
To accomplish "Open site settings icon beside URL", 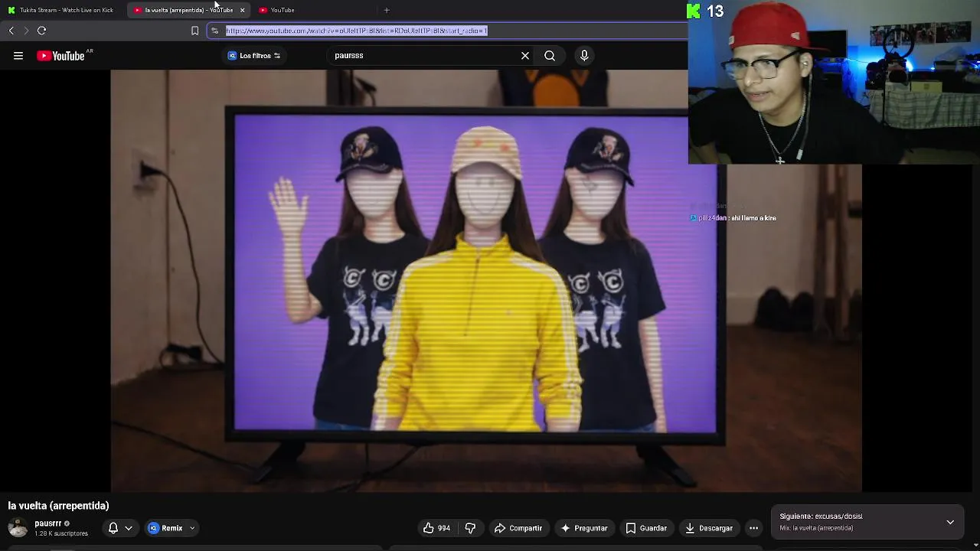I will [215, 31].
